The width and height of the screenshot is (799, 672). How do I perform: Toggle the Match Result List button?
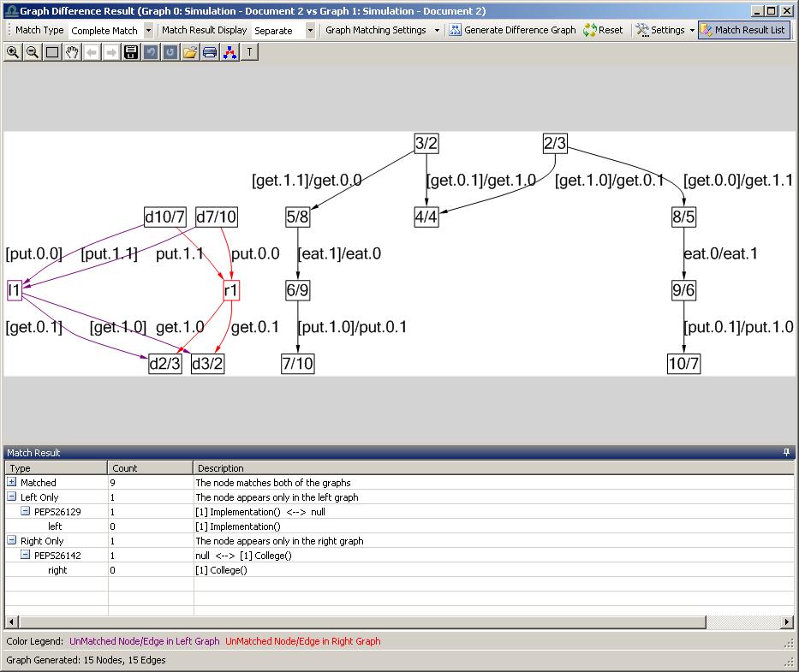(x=744, y=30)
